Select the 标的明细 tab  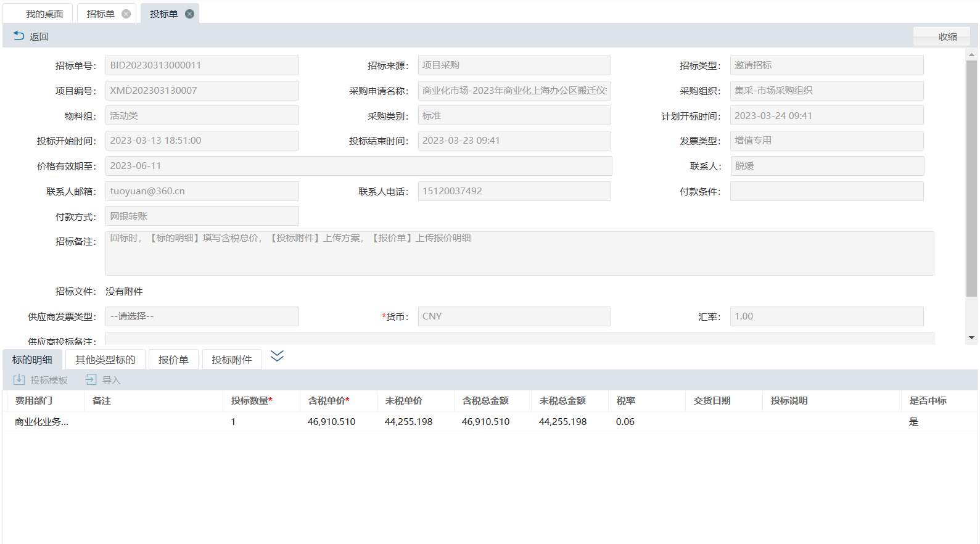[x=32, y=360]
